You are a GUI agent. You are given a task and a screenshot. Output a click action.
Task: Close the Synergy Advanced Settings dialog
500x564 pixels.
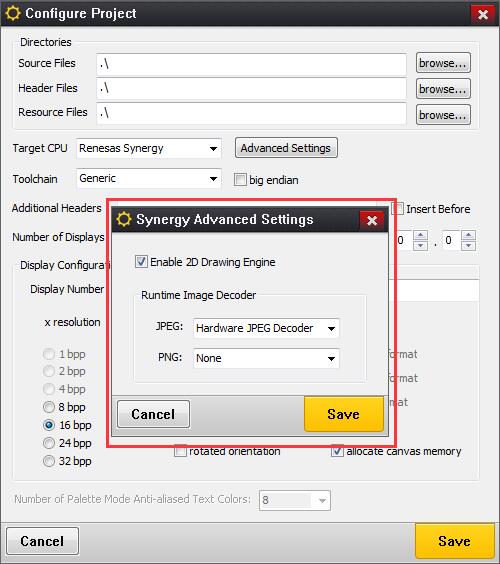pyautogui.click(x=372, y=220)
